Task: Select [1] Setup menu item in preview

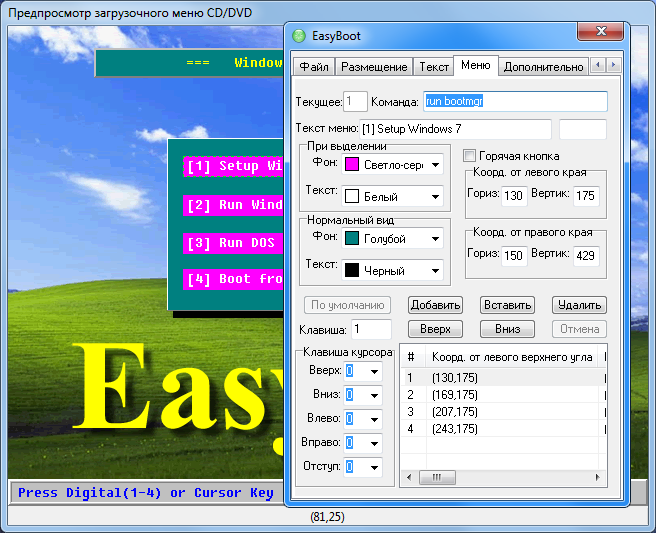Action: (233, 167)
